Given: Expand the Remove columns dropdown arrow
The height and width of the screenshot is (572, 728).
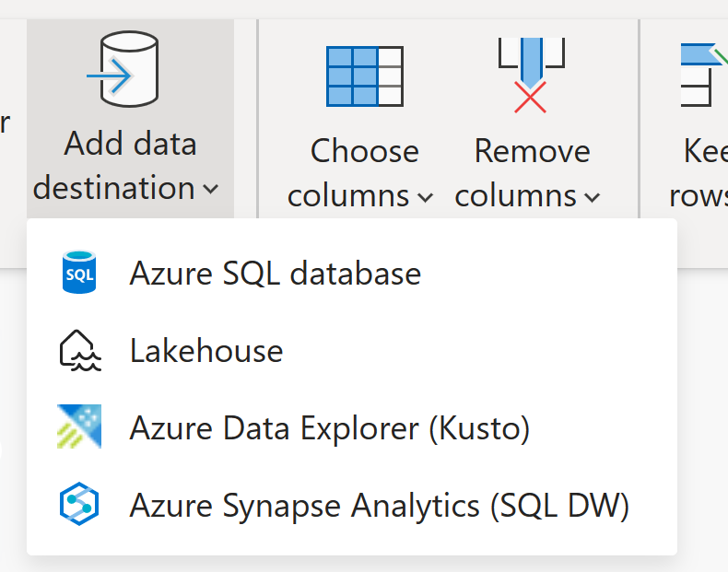Looking at the screenshot, I should point(592,197).
